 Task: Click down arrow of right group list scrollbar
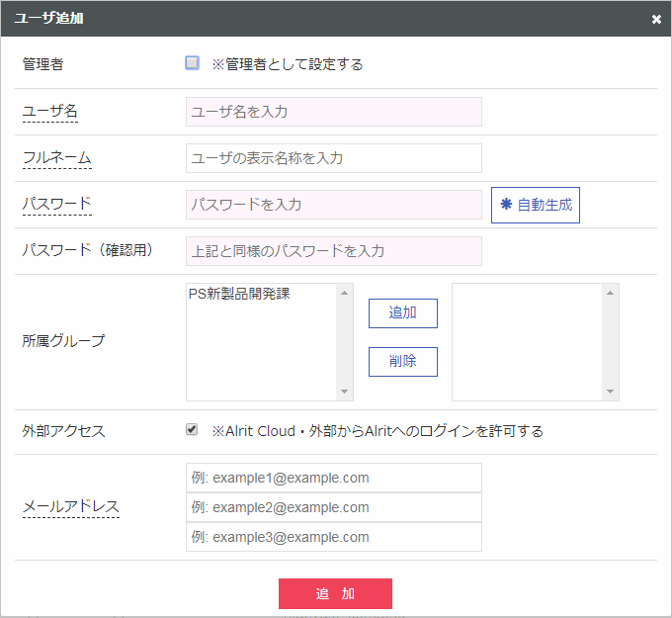610,392
